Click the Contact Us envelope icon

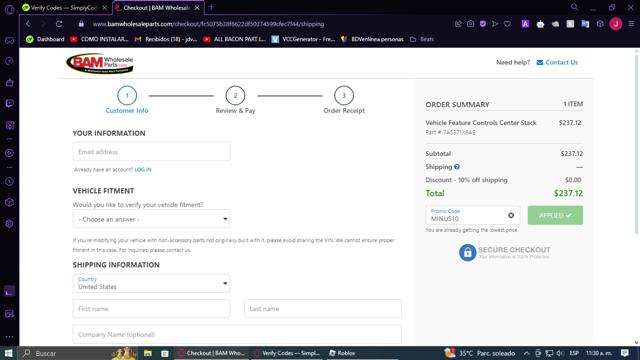click(540, 62)
